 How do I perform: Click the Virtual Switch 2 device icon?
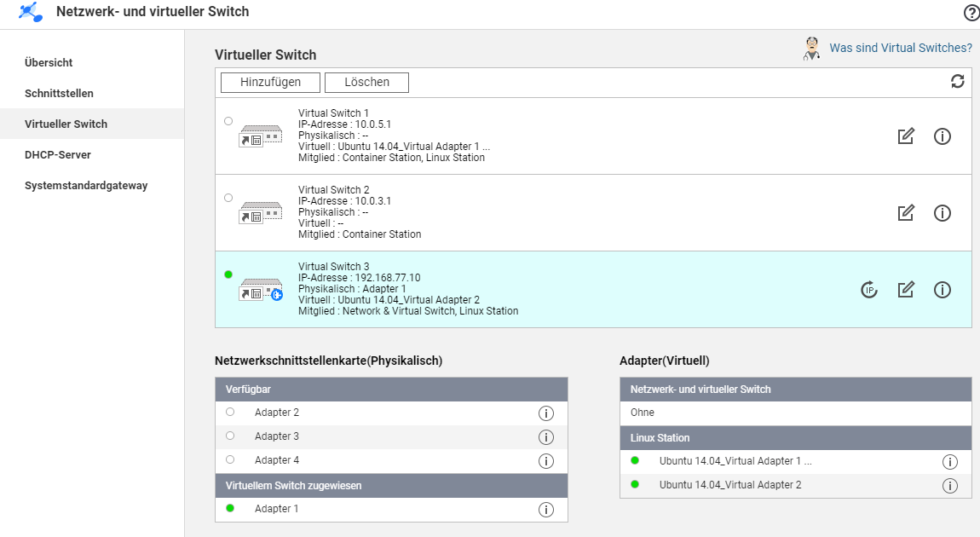pyautogui.click(x=261, y=212)
